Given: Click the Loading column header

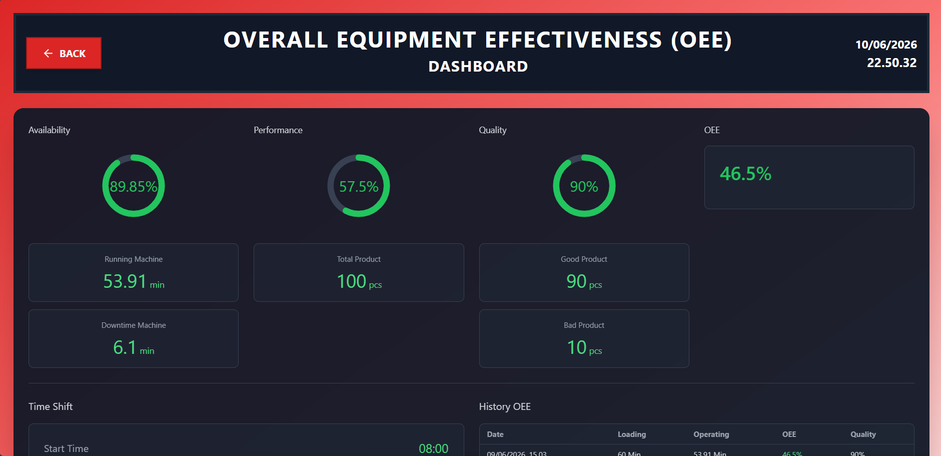Looking at the screenshot, I should (632, 434).
